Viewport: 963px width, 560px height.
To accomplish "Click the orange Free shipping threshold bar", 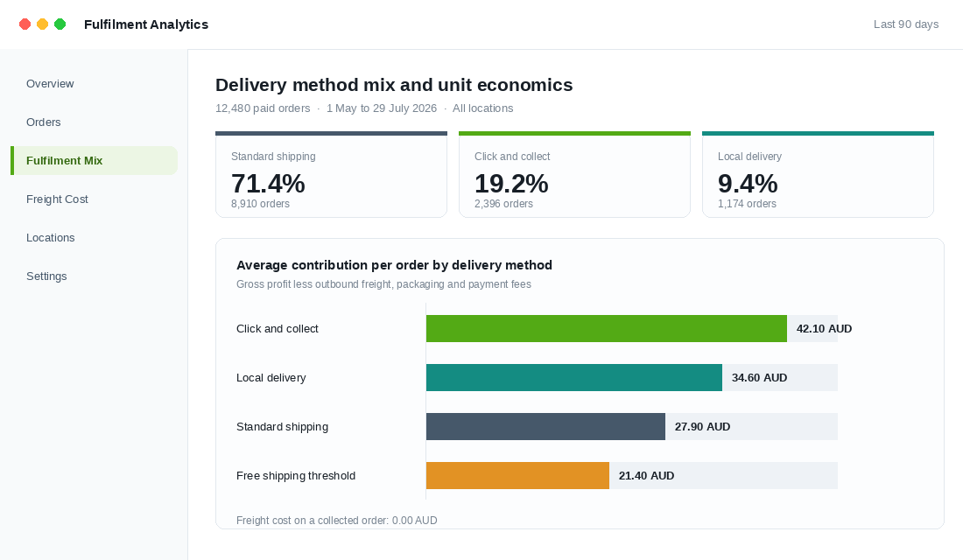I will [517, 476].
